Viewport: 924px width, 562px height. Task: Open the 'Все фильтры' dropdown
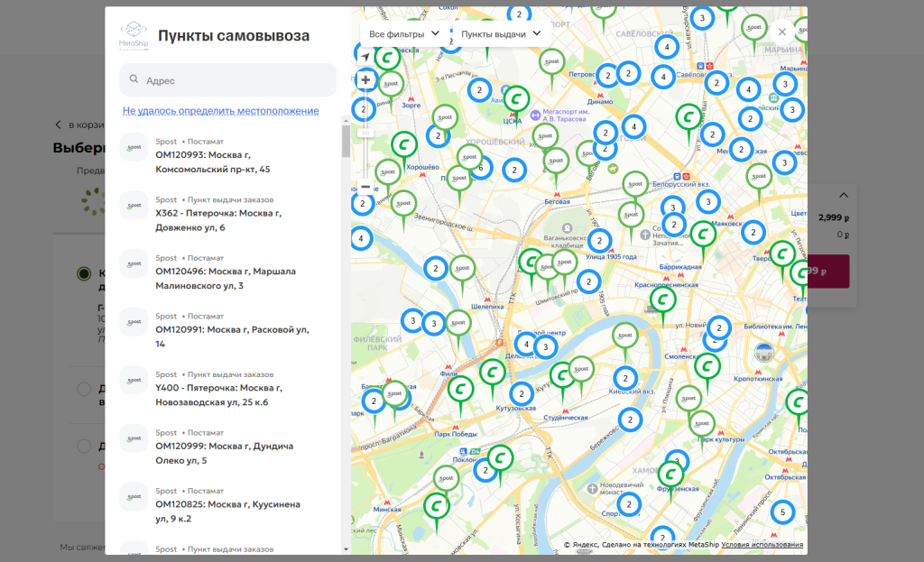click(404, 33)
